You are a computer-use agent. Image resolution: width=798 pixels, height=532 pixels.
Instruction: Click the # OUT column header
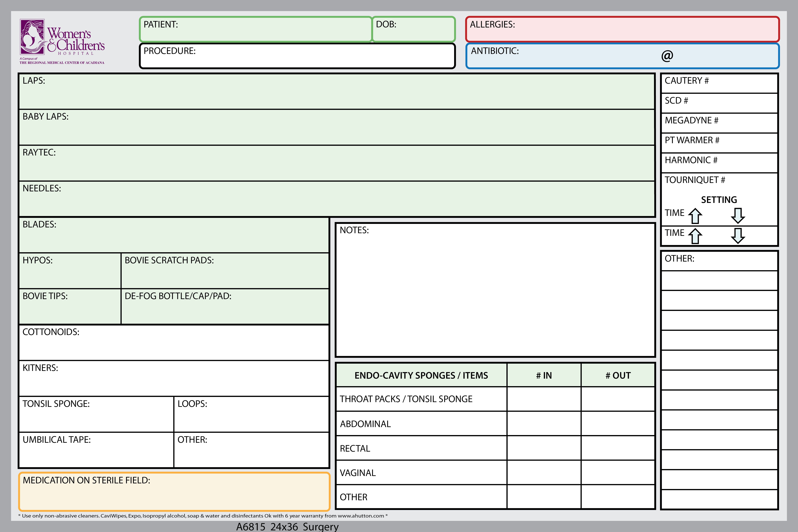point(618,375)
